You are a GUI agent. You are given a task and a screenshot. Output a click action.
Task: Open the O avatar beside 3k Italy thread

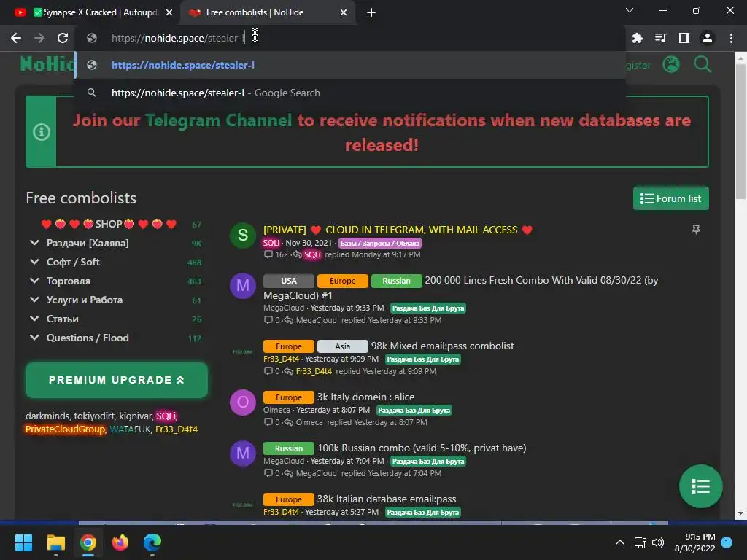[243, 402]
